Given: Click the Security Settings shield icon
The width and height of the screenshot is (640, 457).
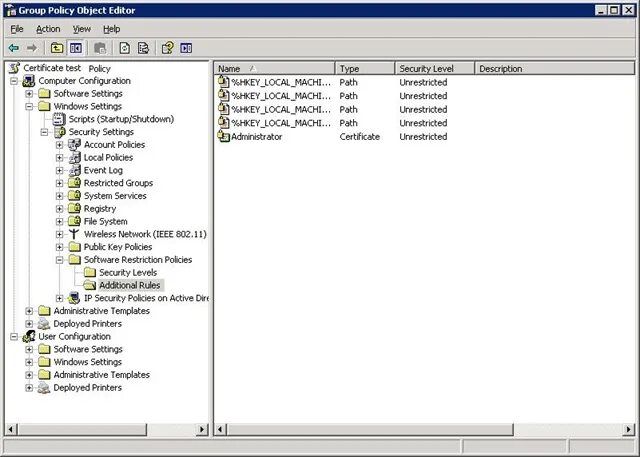Looking at the screenshot, I should pos(60,132).
